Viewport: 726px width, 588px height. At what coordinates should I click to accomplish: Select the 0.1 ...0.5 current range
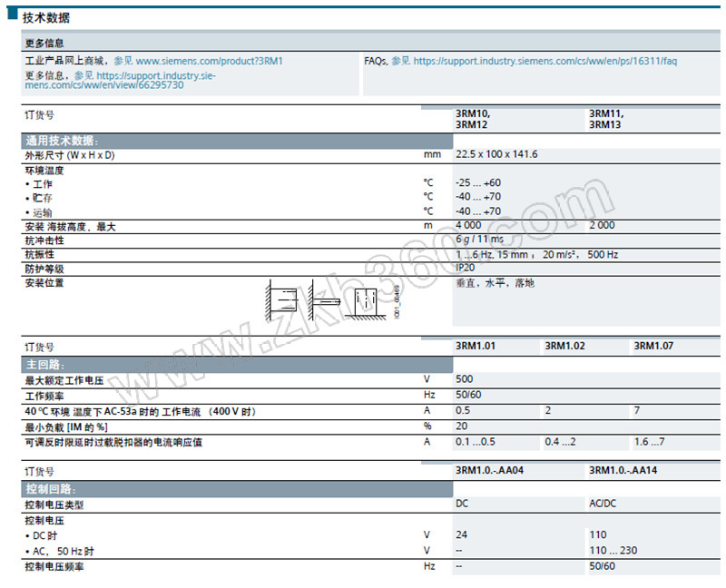(475, 442)
